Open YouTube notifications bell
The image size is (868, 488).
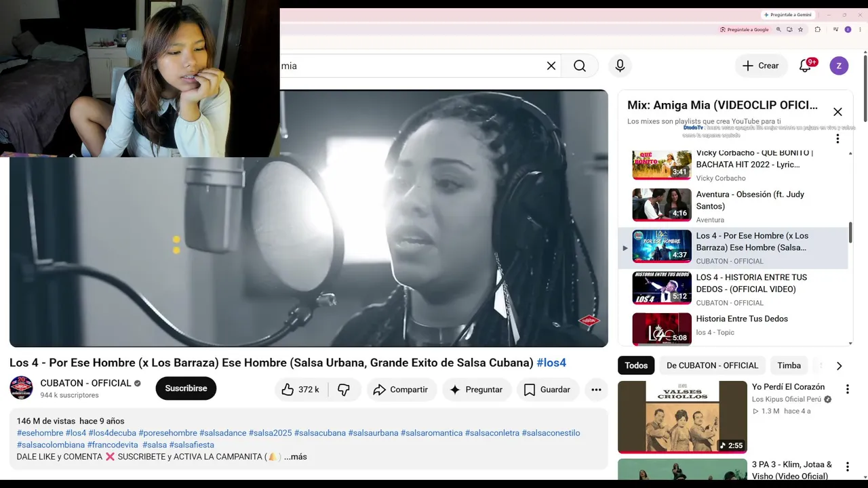(805, 66)
